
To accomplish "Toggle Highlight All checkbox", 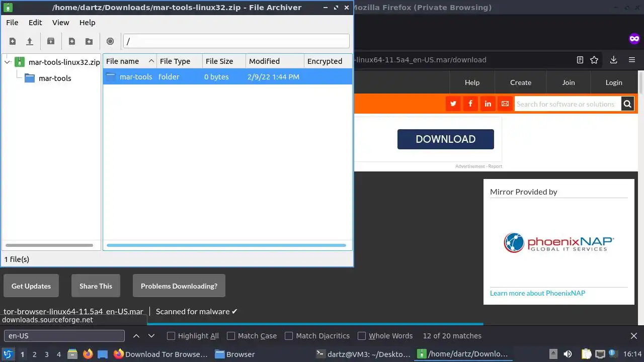I will [171, 336].
